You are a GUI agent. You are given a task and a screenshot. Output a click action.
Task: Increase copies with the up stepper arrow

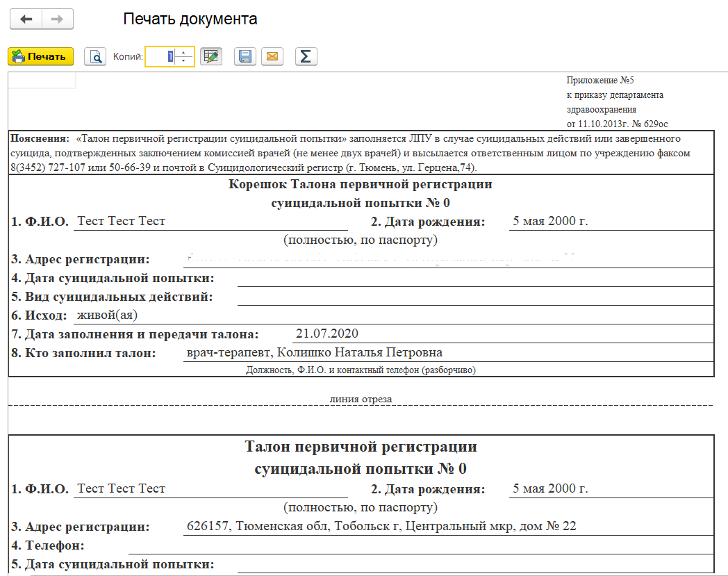click(x=183, y=52)
